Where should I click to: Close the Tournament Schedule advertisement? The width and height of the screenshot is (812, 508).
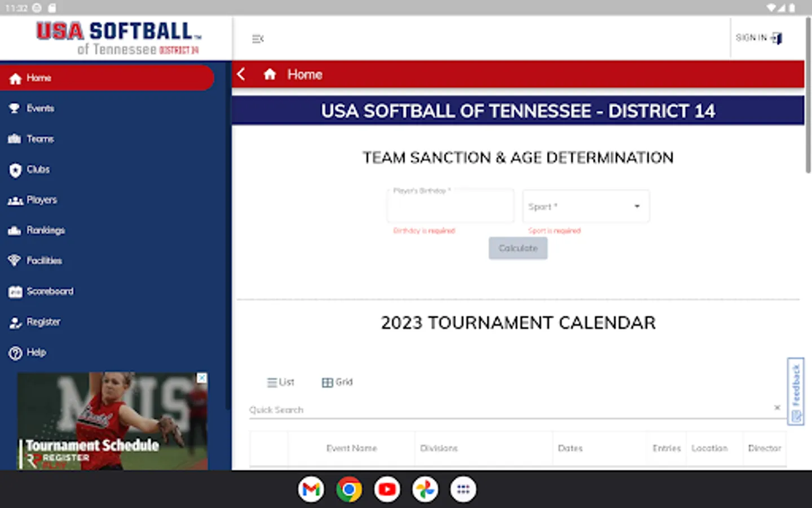(x=201, y=378)
